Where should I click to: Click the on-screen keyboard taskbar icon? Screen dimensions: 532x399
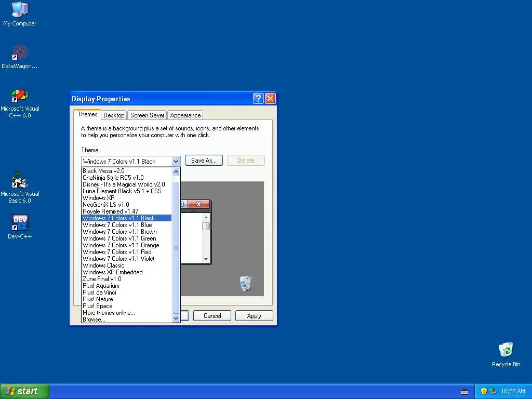pyautogui.click(x=464, y=392)
